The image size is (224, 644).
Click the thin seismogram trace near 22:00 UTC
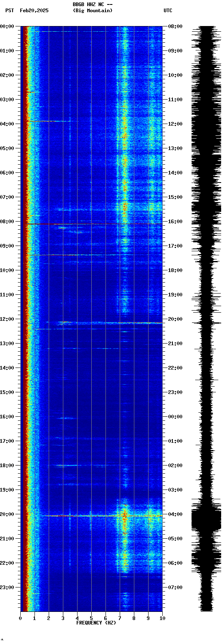[207, 368]
